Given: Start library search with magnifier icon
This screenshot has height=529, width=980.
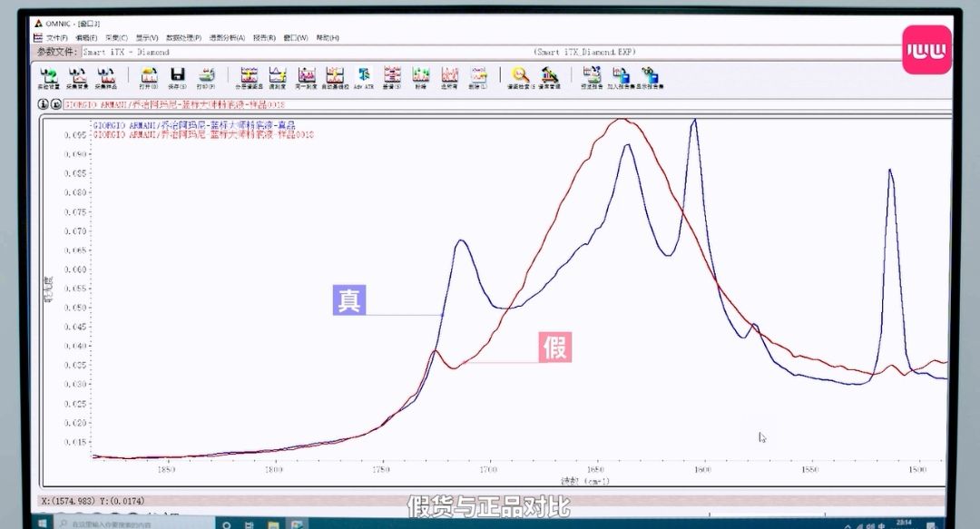Looking at the screenshot, I should tap(520, 78).
